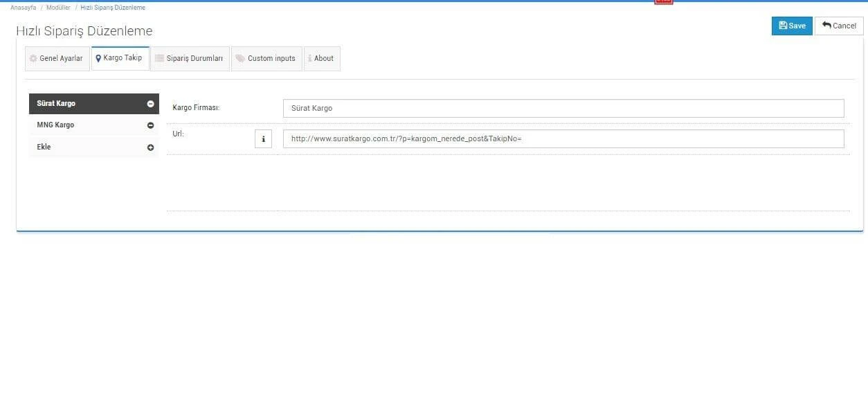Click the minus icon beside MNG Kargo

point(150,125)
